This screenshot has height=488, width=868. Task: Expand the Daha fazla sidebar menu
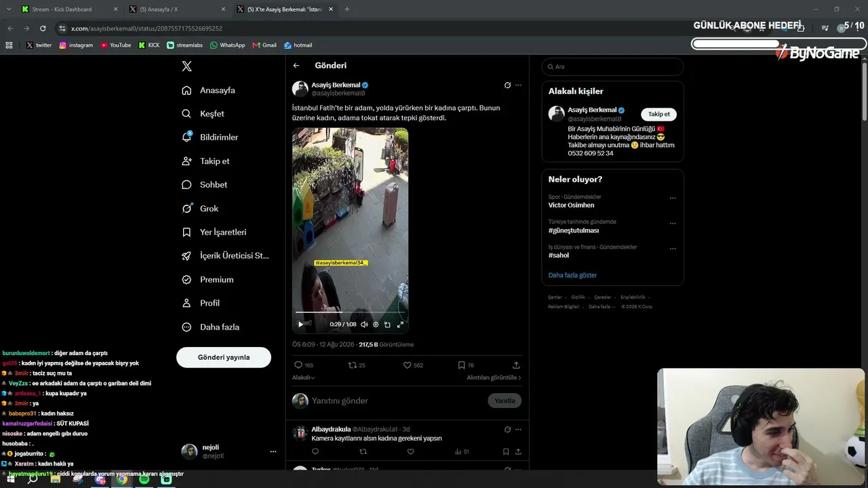[x=210, y=327]
